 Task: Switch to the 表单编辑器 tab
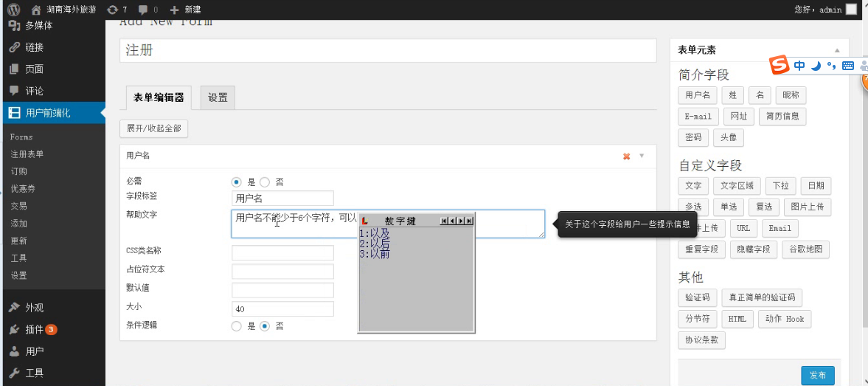point(159,98)
